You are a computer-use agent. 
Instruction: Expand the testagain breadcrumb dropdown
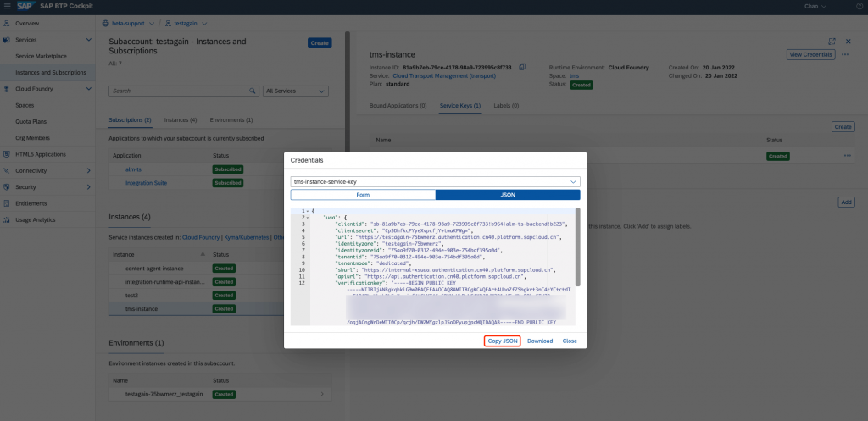click(x=205, y=24)
